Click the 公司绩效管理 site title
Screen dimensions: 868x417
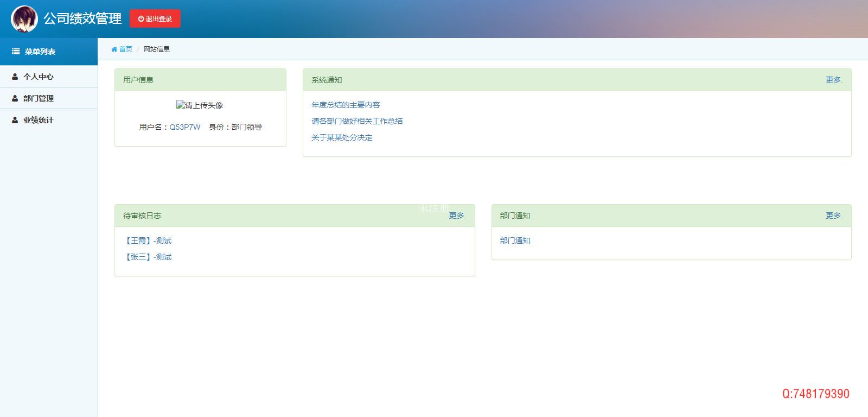pos(82,18)
